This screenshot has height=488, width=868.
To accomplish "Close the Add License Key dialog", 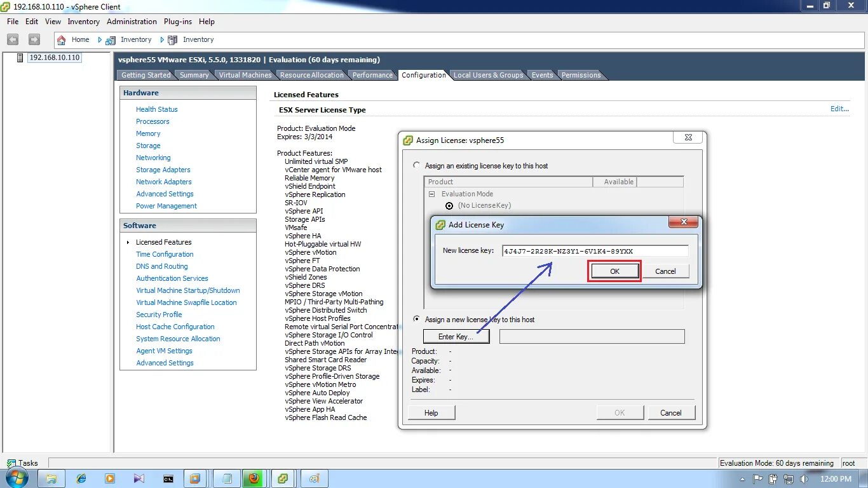I will click(684, 222).
